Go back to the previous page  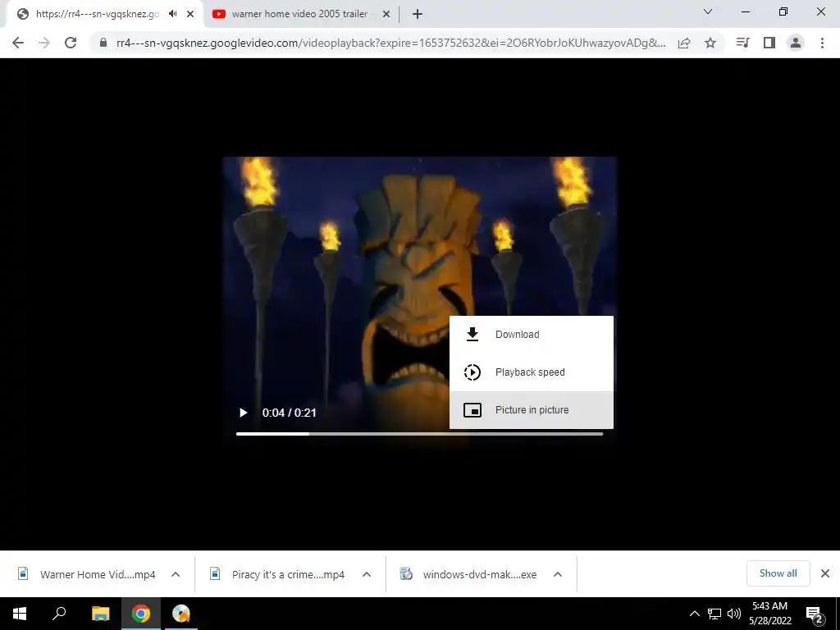coord(18,43)
